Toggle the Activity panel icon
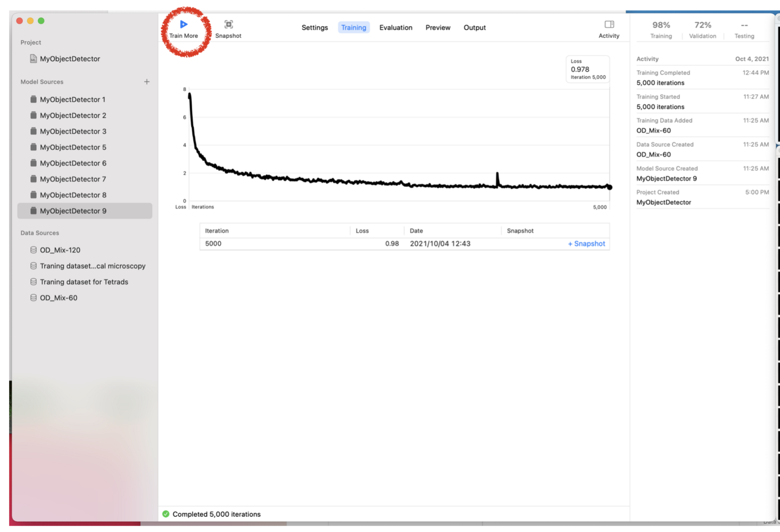This screenshot has width=780, height=532. [609, 24]
